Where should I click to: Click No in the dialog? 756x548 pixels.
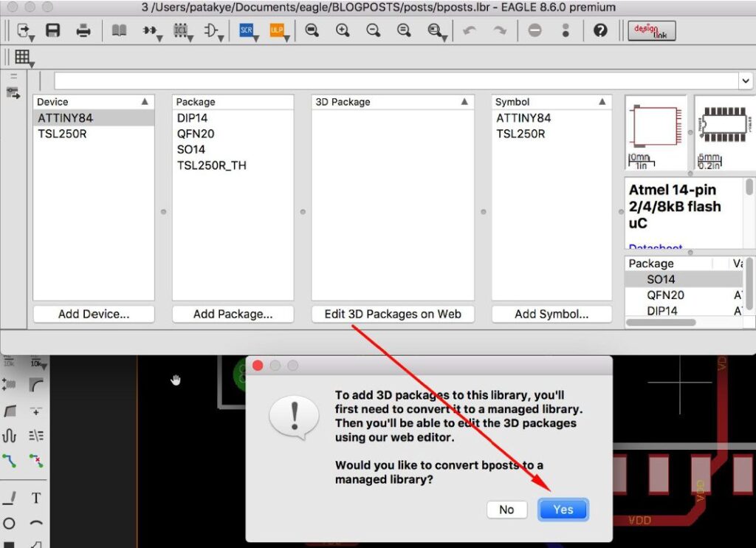506,510
